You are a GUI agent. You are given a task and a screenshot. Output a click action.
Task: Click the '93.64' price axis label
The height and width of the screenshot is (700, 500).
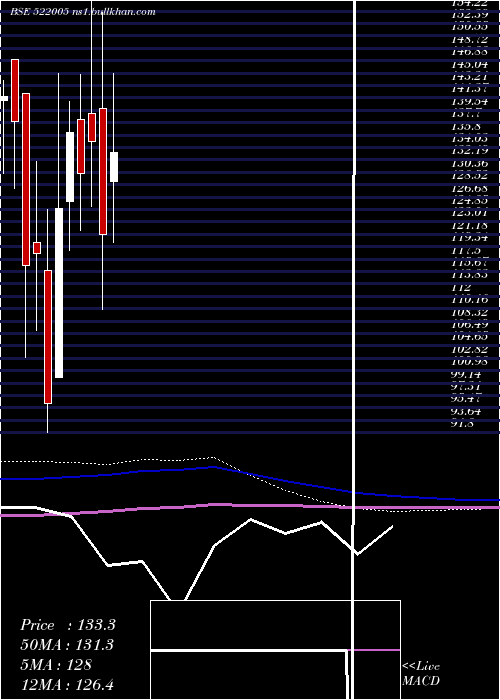click(x=467, y=412)
